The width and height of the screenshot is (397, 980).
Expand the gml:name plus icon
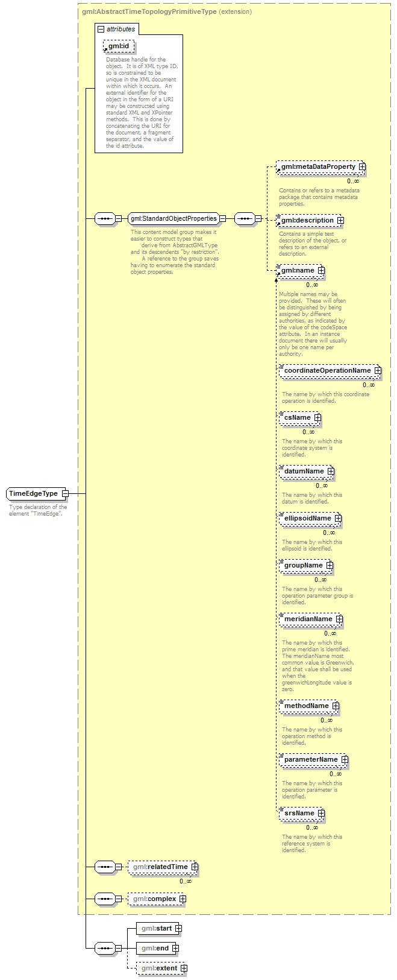click(321, 271)
